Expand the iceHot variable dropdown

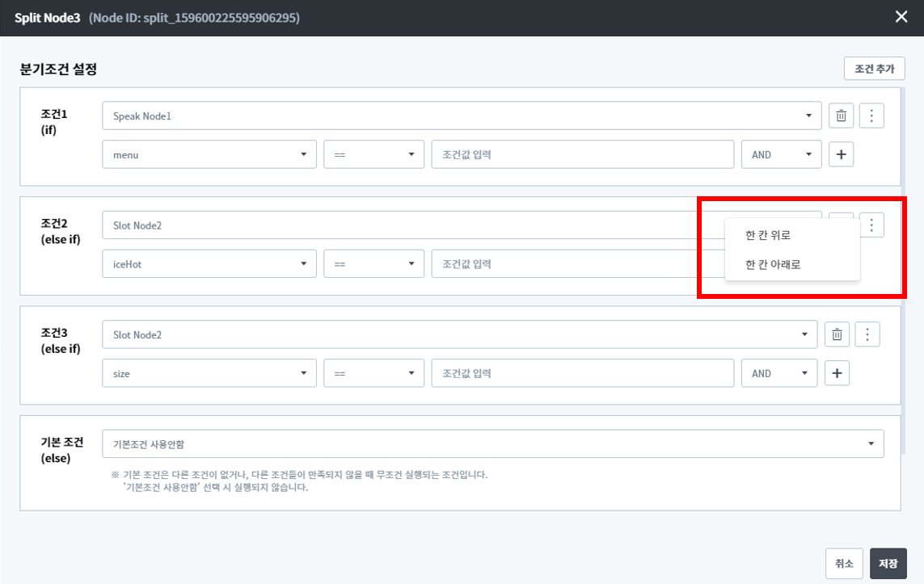(209, 263)
